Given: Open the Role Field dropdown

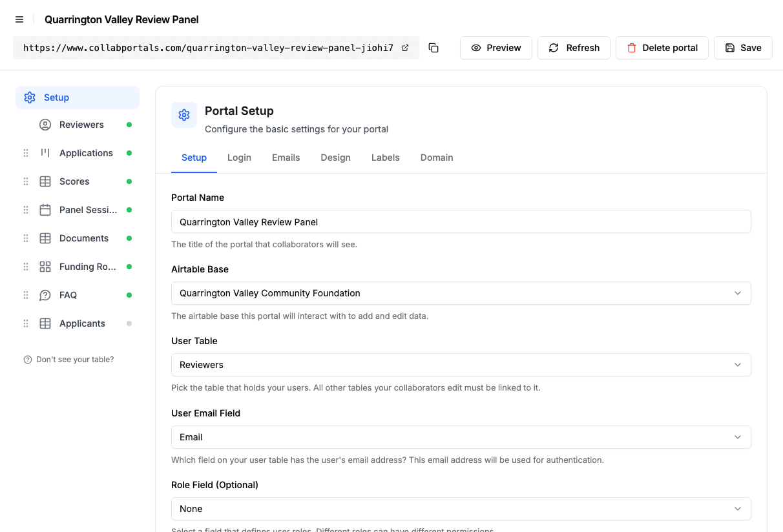Looking at the screenshot, I should (461, 509).
